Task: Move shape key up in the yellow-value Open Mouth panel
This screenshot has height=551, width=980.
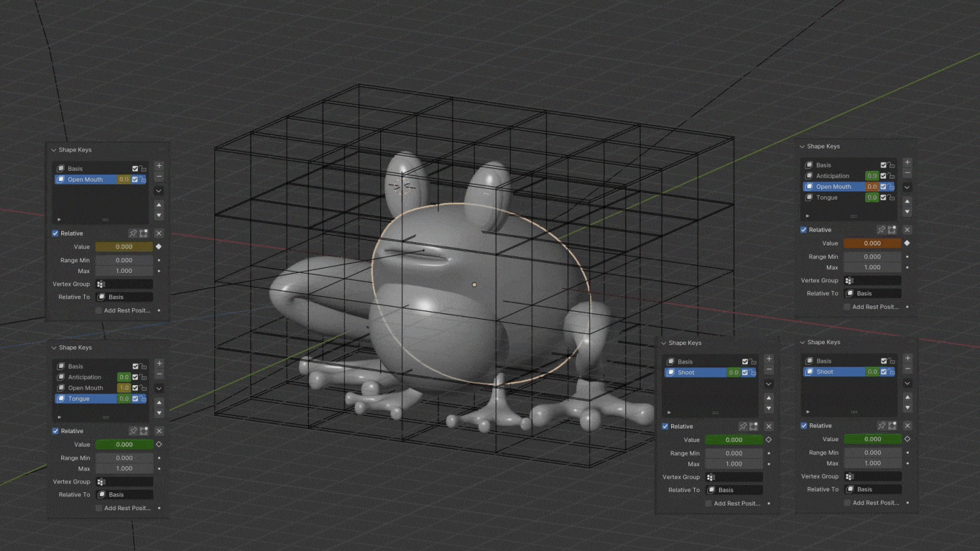Action: click(159, 205)
